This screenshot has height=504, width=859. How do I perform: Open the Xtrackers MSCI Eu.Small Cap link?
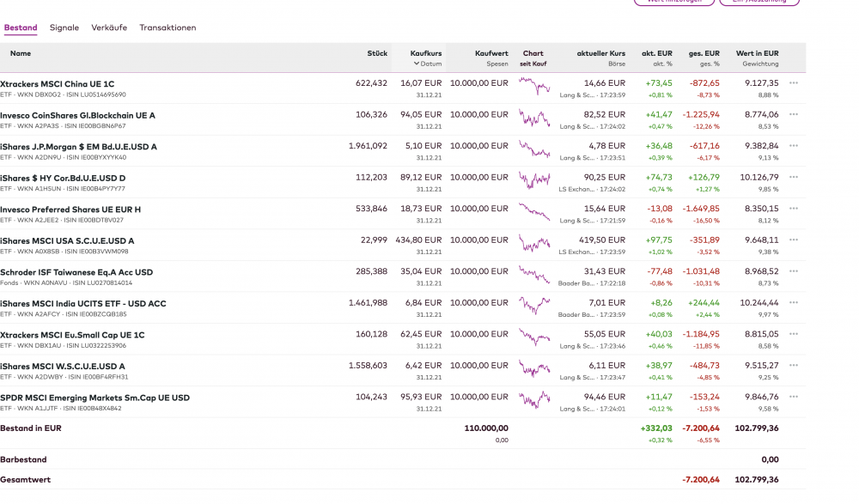tap(72, 335)
